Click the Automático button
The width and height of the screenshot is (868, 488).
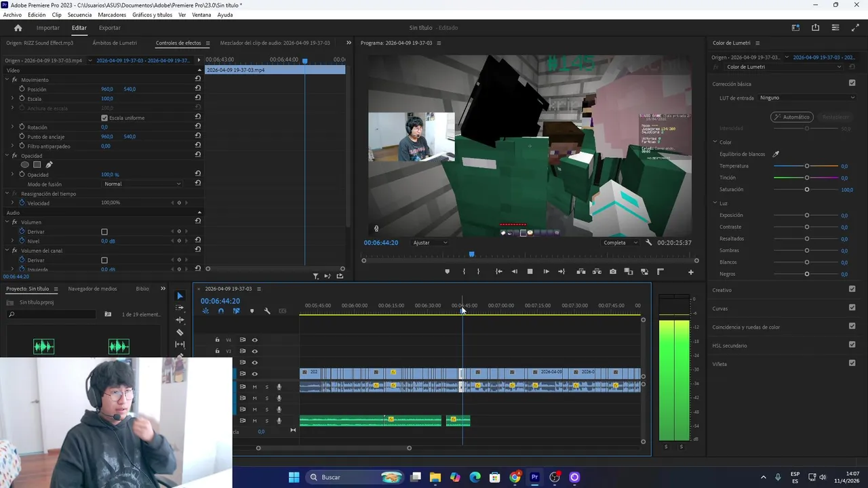point(791,117)
